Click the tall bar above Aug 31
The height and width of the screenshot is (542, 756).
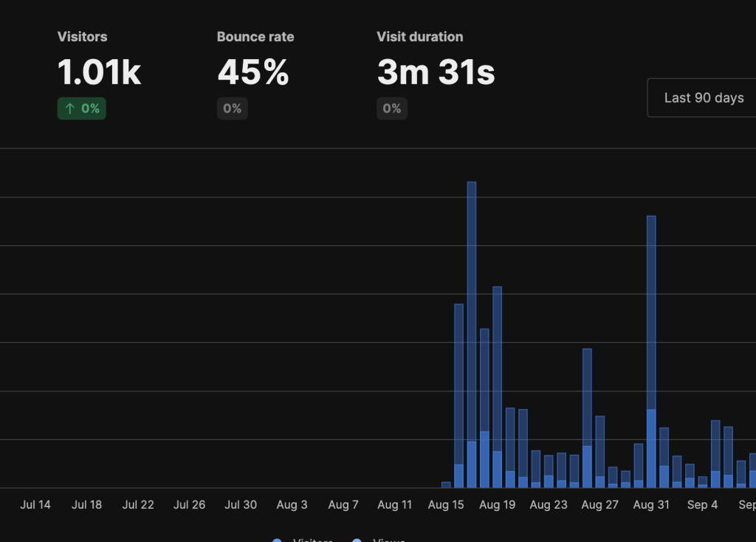pos(651,310)
